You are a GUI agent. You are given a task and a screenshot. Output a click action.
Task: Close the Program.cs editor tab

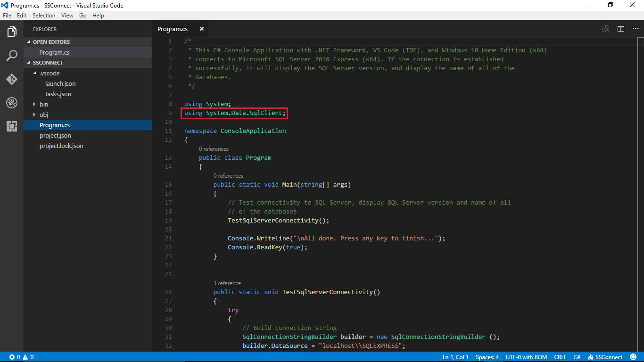pos(202,29)
